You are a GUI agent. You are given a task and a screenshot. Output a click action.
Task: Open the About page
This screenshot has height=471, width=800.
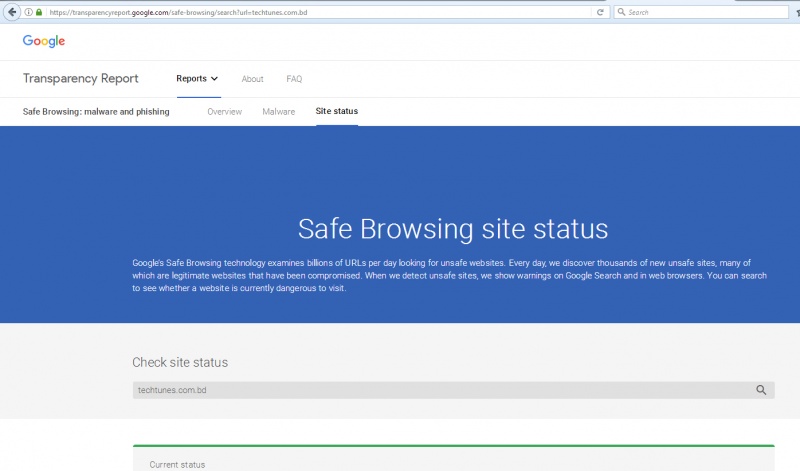[x=253, y=79]
